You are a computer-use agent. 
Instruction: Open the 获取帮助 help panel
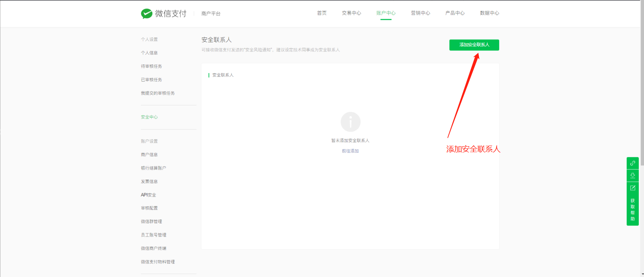pyautogui.click(x=633, y=210)
